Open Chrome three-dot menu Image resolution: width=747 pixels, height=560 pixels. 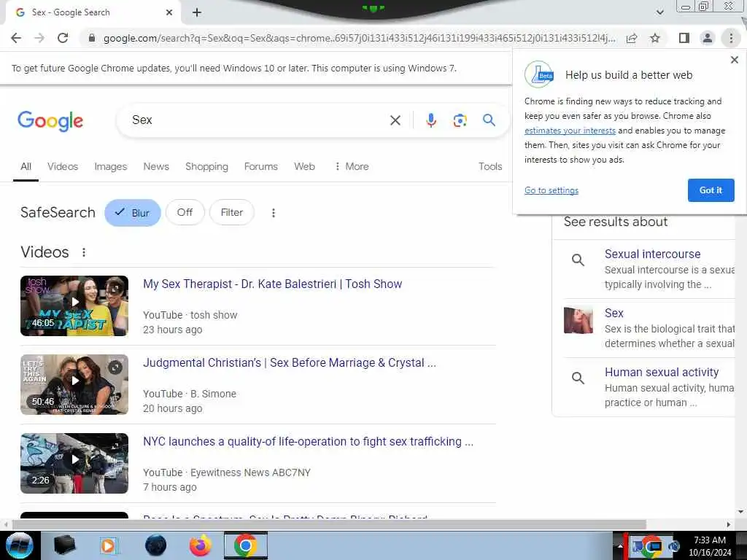731,38
